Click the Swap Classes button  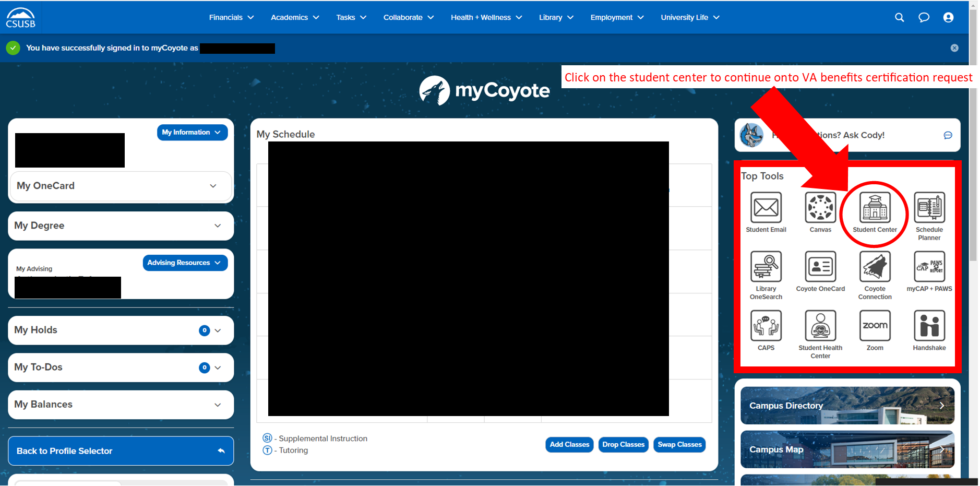(679, 445)
